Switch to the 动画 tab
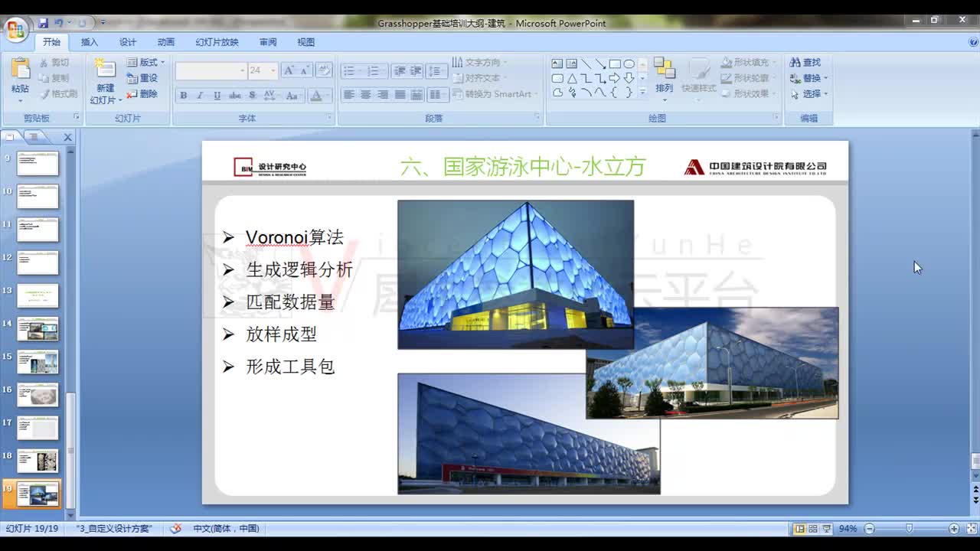 166,42
